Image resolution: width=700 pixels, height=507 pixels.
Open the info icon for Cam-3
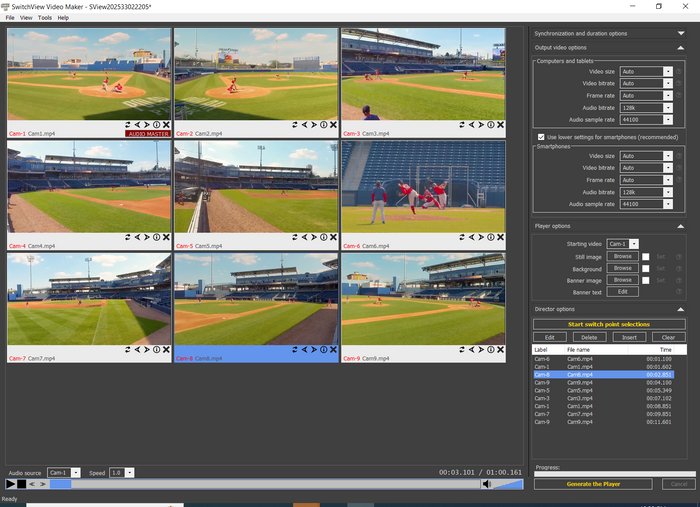click(x=489, y=125)
